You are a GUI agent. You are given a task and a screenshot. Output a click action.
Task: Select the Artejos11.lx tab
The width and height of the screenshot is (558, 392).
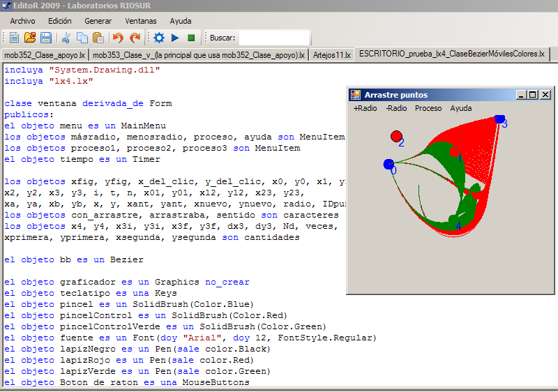coord(331,54)
